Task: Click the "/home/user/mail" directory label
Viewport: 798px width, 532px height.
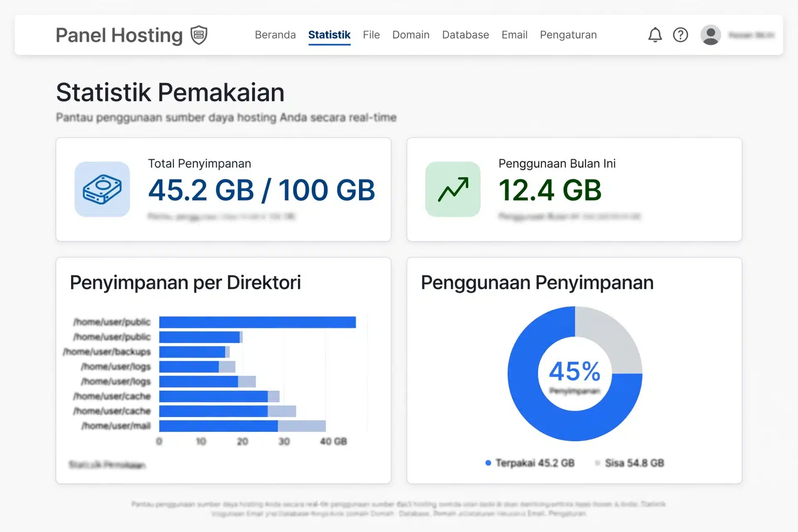Action: tap(116, 426)
